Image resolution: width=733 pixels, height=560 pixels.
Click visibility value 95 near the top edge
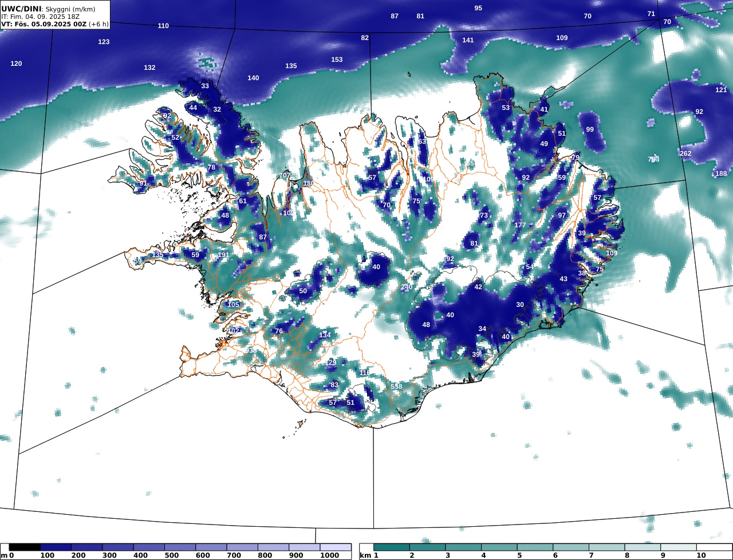coord(478,8)
